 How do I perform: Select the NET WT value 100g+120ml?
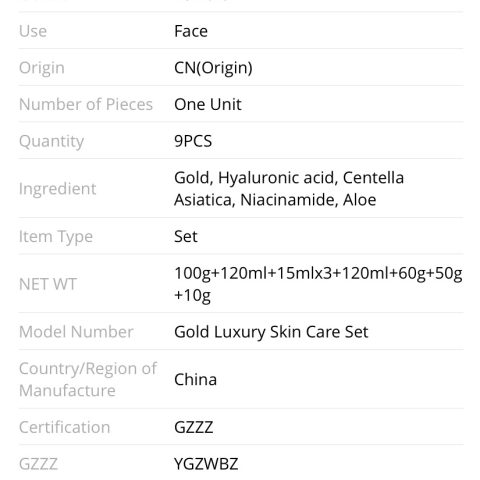[x=318, y=284]
